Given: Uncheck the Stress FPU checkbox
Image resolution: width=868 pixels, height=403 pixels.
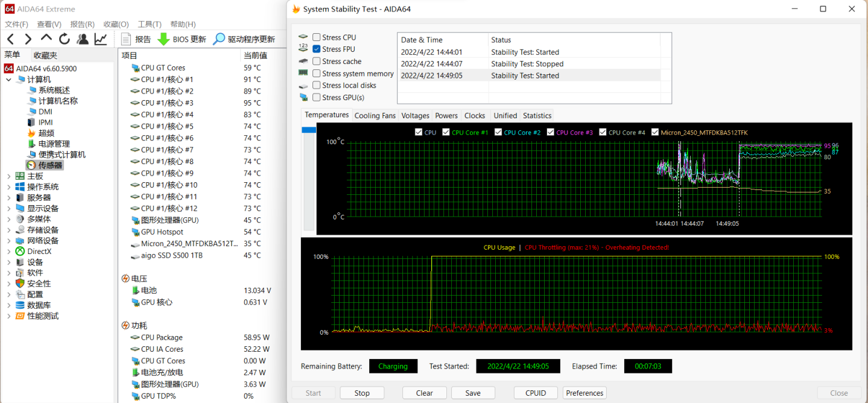Looking at the screenshot, I should click(317, 49).
